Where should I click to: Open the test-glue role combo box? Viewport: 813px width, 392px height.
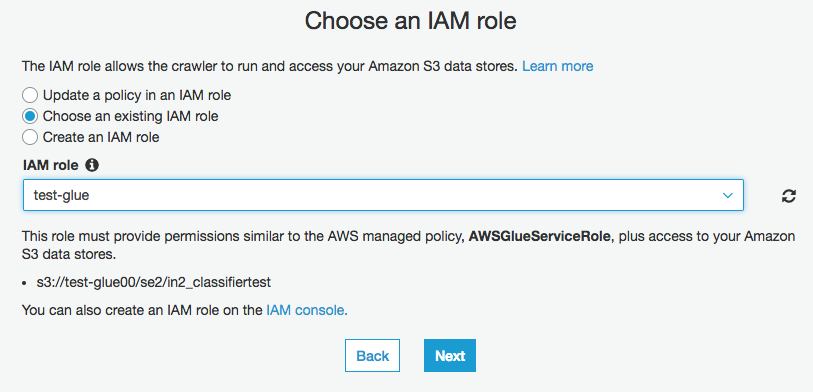coord(383,195)
